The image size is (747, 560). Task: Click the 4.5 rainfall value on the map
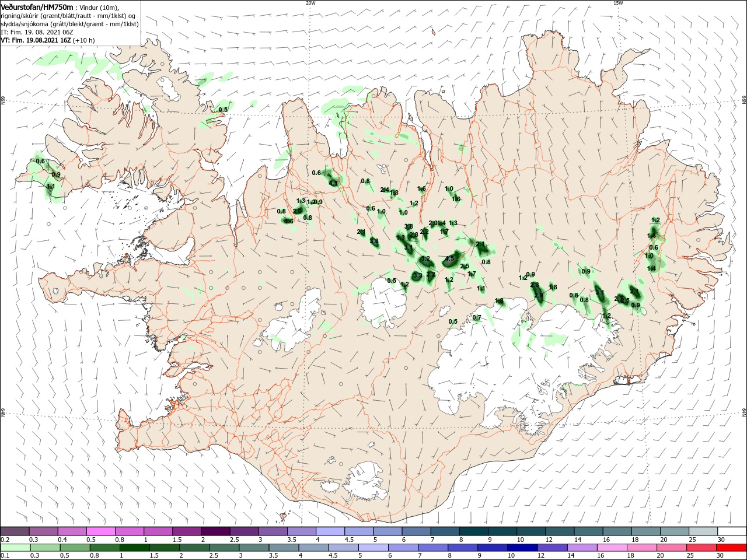point(449,258)
